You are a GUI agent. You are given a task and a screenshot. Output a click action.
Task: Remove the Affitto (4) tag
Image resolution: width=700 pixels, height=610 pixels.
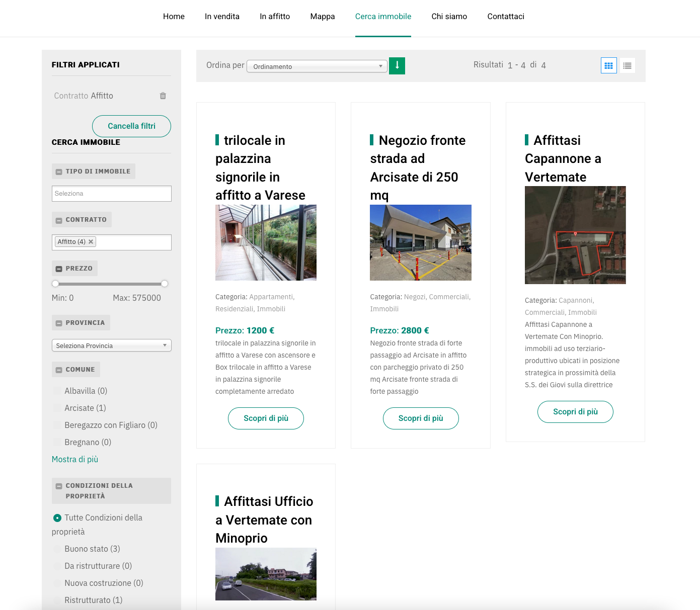(x=91, y=242)
